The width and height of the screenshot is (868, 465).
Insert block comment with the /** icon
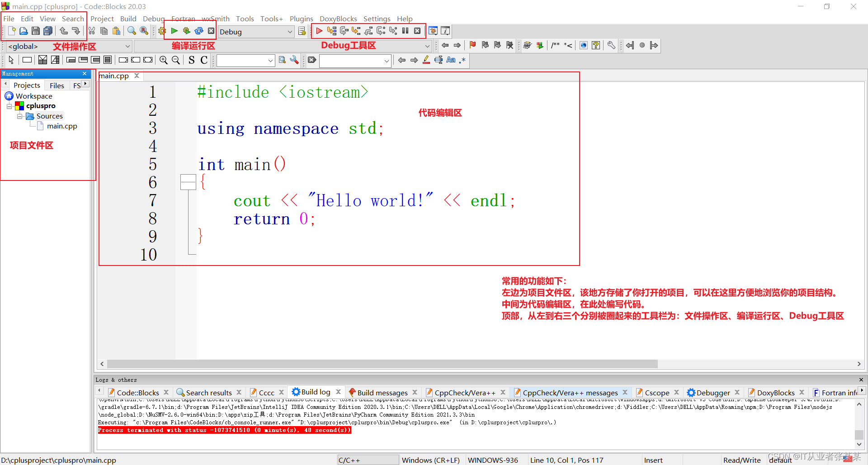[x=555, y=45]
